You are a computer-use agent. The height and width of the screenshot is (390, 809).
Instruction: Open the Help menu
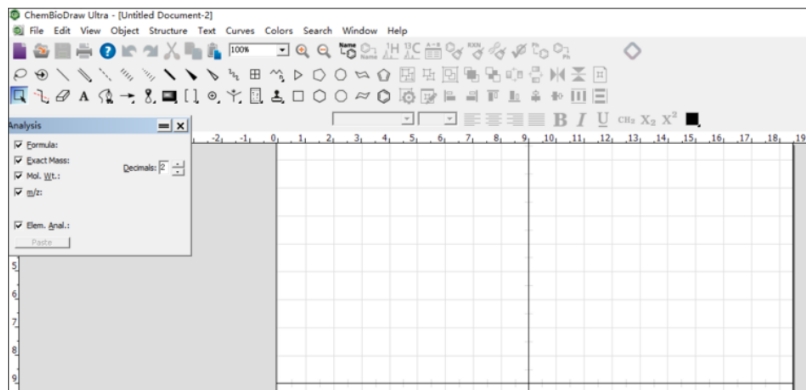coord(397,31)
